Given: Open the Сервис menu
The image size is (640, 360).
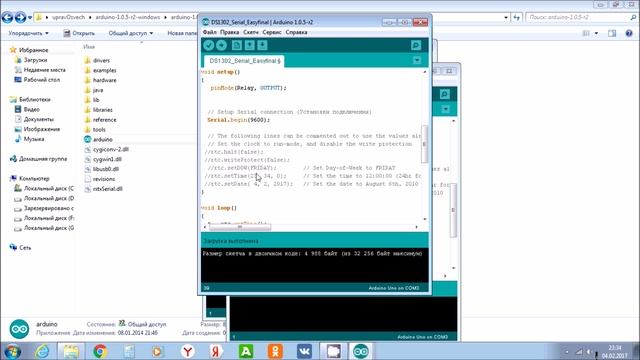Looking at the screenshot, I should [x=272, y=32].
